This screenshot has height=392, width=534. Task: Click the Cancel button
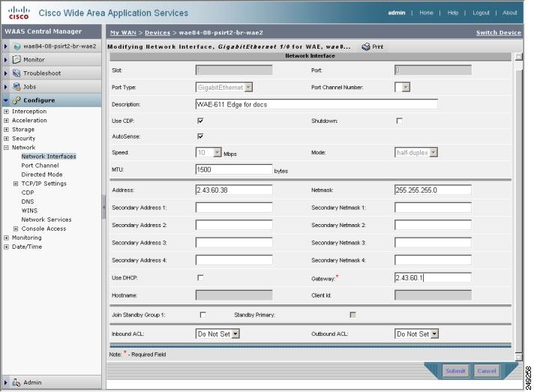(x=487, y=371)
